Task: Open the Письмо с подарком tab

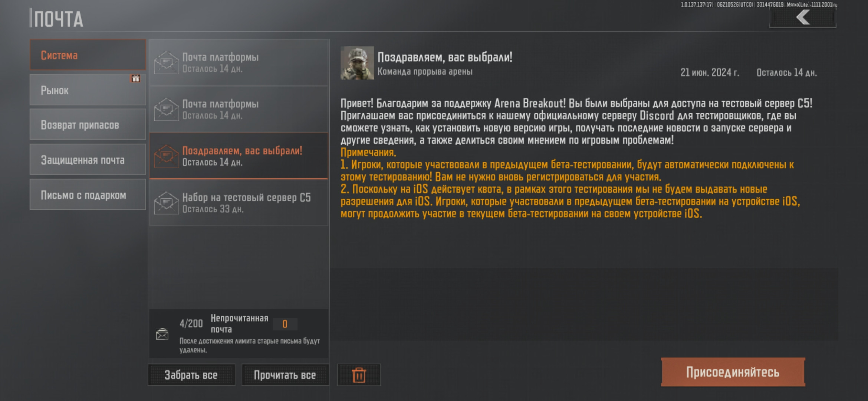Action: pos(88,195)
